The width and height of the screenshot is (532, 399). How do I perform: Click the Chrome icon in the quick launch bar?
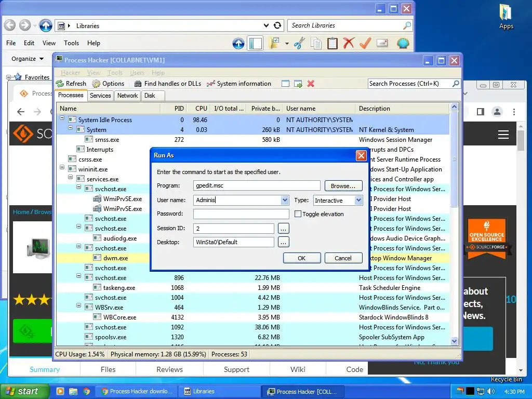(87, 391)
